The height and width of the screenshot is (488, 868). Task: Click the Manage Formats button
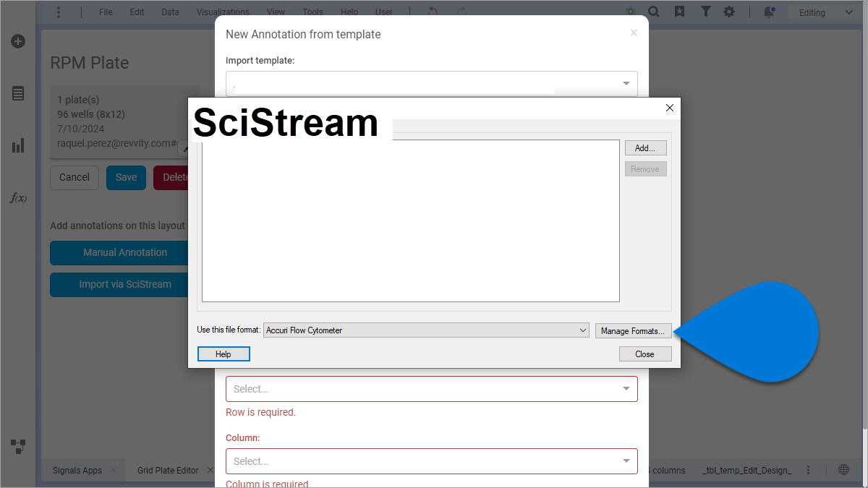click(x=633, y=331)
